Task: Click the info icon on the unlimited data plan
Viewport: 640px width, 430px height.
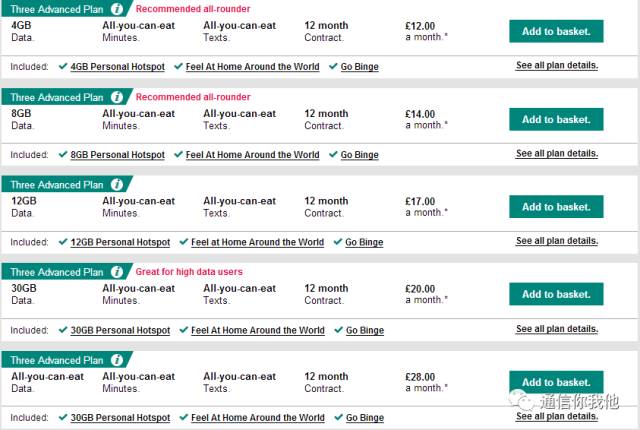Action: tap(117, 360)
